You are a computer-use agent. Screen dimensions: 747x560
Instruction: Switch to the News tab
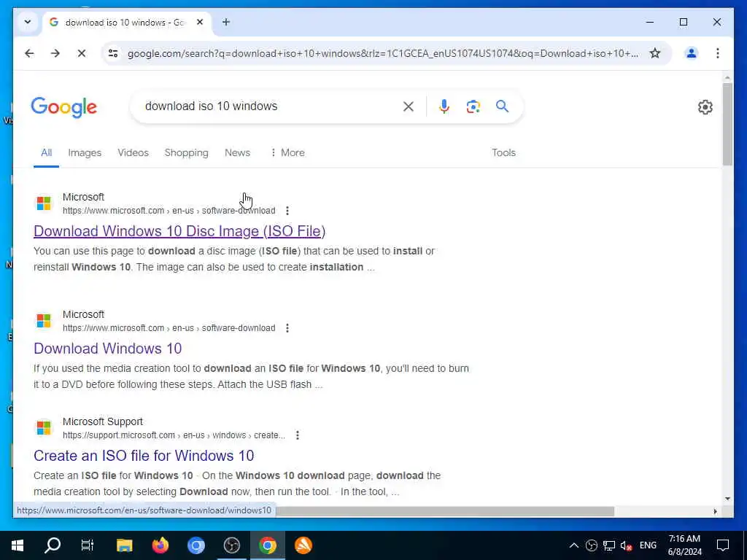(237, 152)
